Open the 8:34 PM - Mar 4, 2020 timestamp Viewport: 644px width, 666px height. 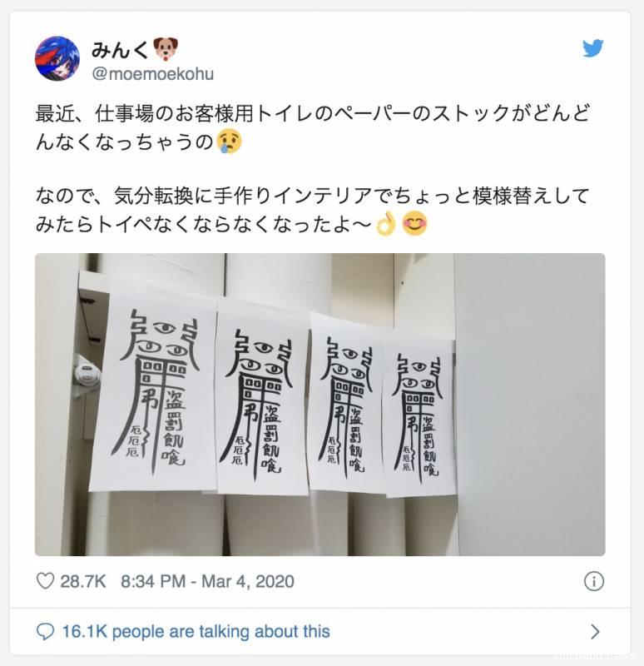(x=207, y=581)
